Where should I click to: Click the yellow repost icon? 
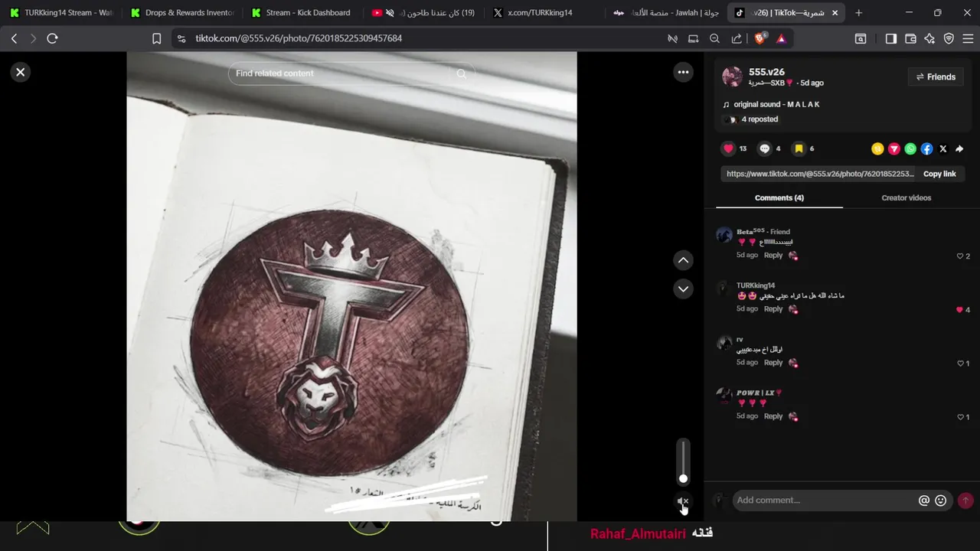877,149
